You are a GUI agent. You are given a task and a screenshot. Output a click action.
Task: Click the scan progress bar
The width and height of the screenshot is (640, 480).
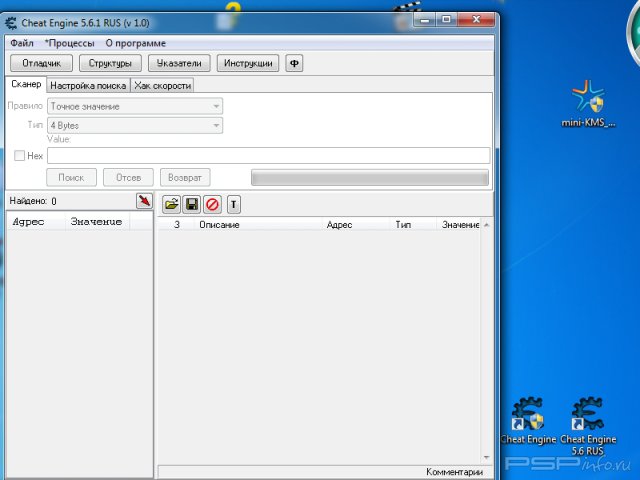click(x=369, y=177)
